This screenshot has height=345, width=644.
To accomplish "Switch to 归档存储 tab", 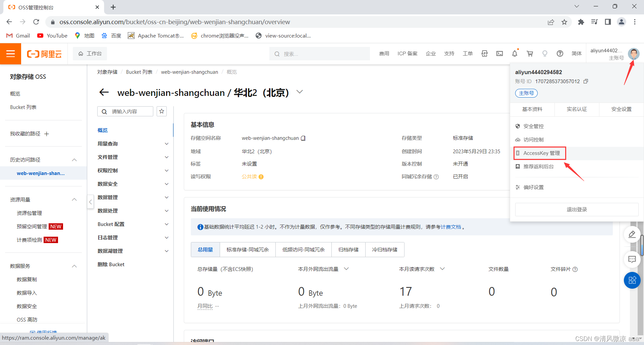I will (x=348, y=249).
